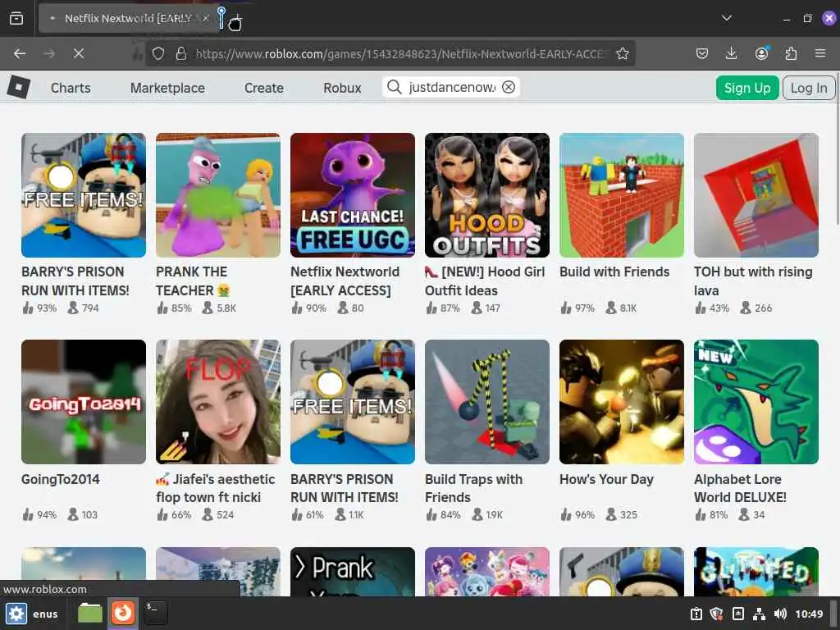The width and height of the screenshot is (840, 630).
Task: Click 'Alphabet Lore World DELUXE!' title
Action: click(740, 488)
